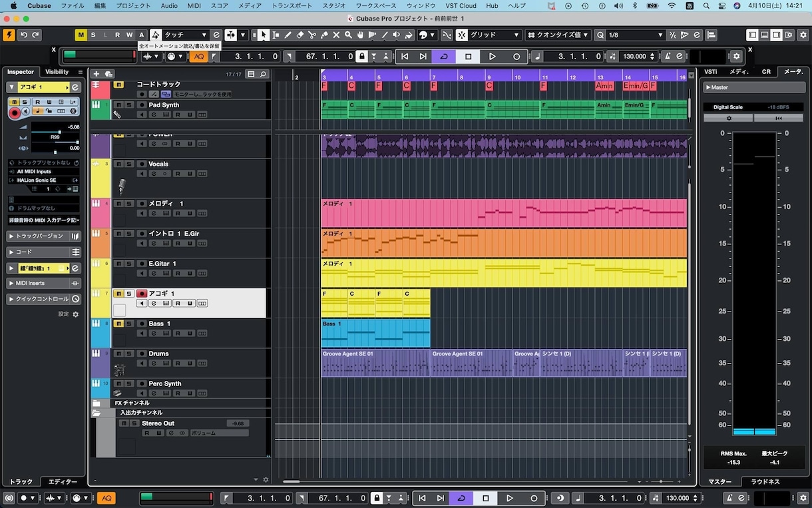Select the Erase tool in toolbar
812x508 pixels.
click(x=300, y=35)
